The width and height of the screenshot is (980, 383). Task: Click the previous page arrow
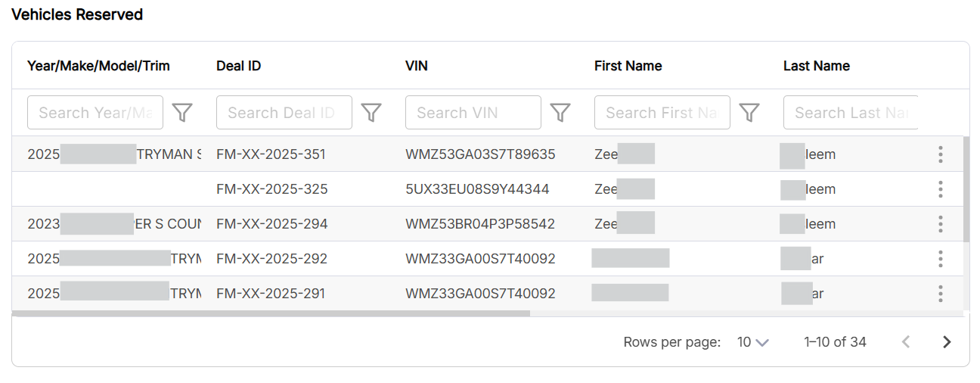pos(906,342)
